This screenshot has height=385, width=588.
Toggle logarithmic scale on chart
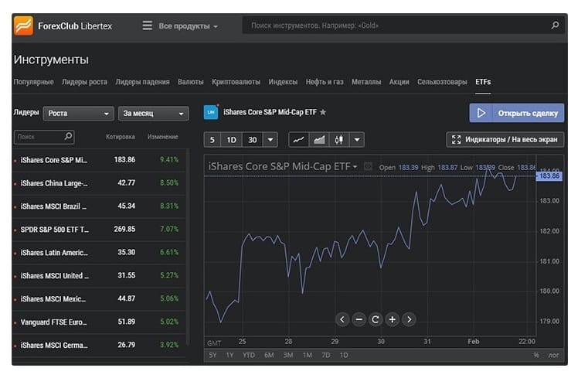[554, 355]
